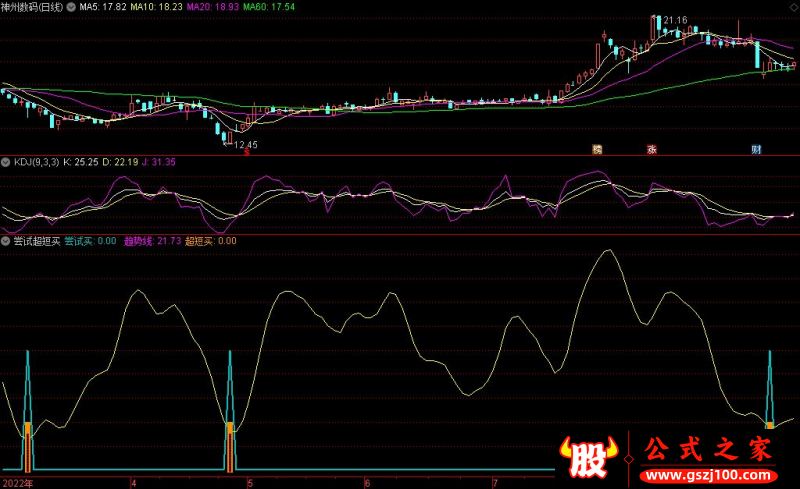The width and height of the screenshot is (800, 489).
Task: Click the red S signal marker
Action: (x=247, y=152)
